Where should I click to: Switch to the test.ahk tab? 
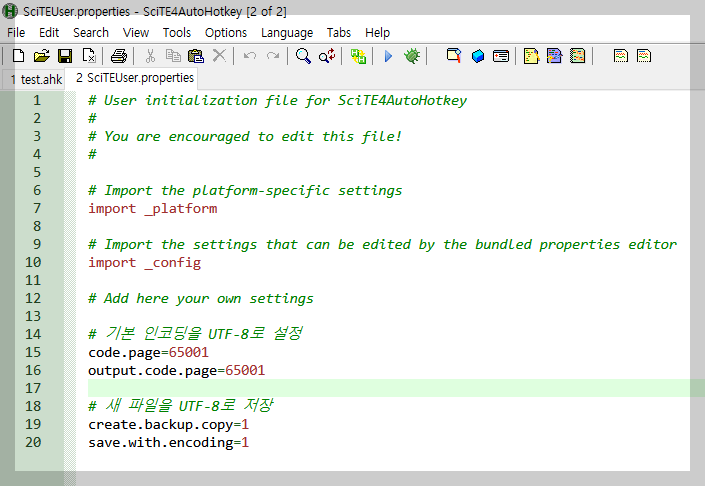pos(36,80)
